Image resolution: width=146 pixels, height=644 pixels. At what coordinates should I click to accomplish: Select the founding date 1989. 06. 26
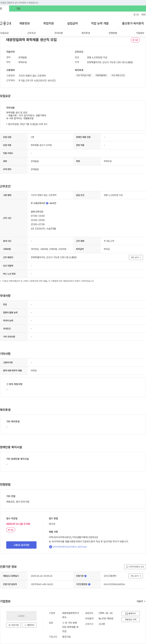[105, 613]
